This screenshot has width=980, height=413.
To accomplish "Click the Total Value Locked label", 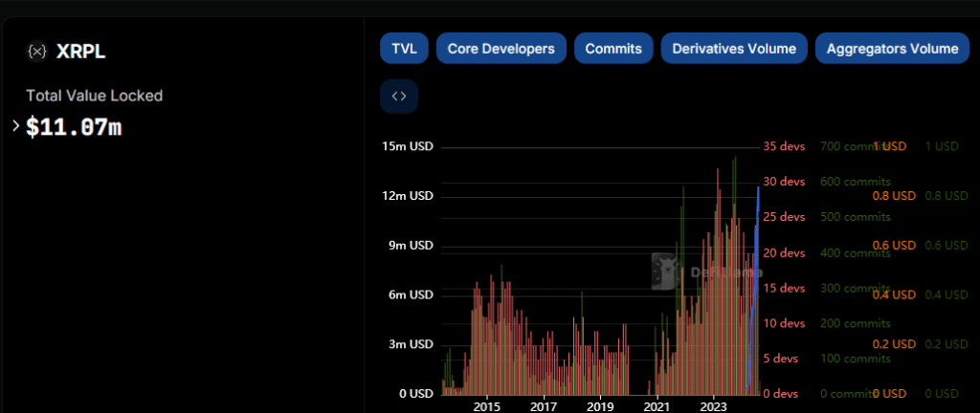I will point(95,96).
